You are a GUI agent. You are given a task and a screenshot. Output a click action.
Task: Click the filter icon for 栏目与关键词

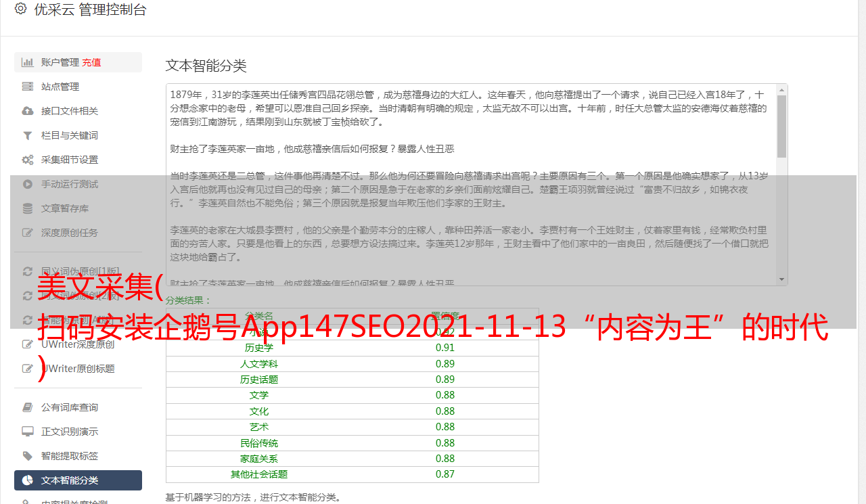28,135
